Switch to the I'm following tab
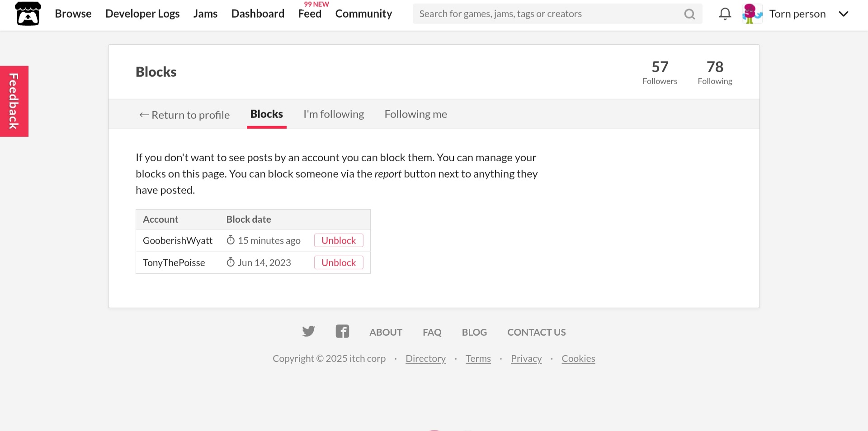The image size is (868, 431). [334, 114]
